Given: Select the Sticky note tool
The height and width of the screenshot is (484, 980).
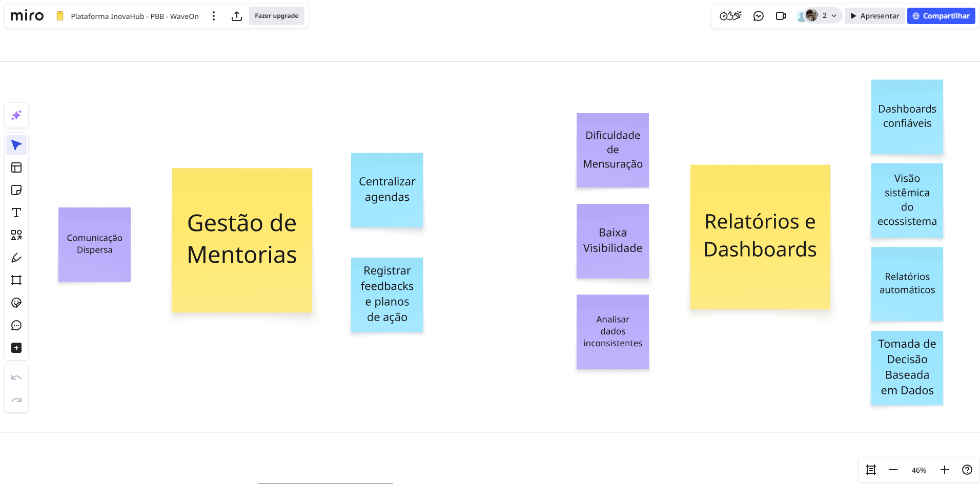Looking at the screenshot, I should tap(16, 190).
